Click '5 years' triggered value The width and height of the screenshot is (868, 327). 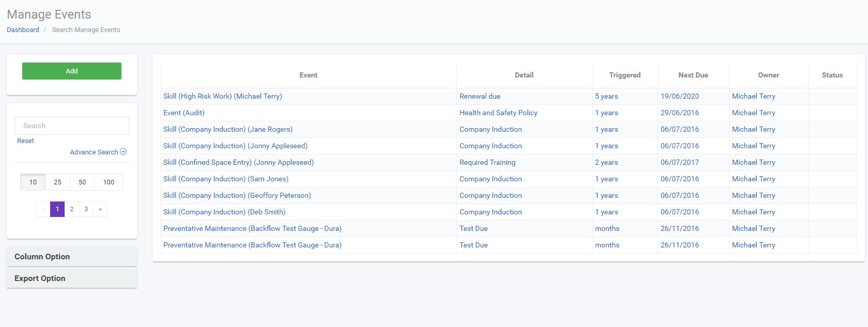click(606, 96)
